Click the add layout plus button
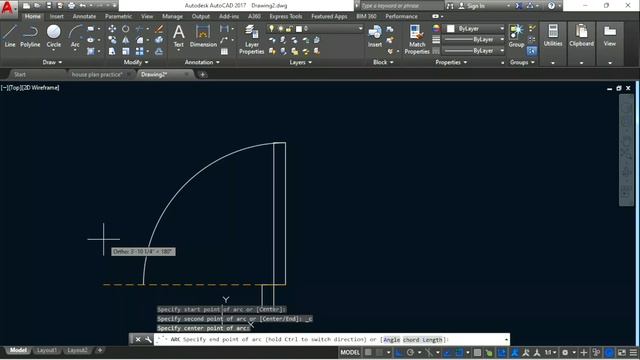This screenshot has height=360, width=640. click(100, 350)
